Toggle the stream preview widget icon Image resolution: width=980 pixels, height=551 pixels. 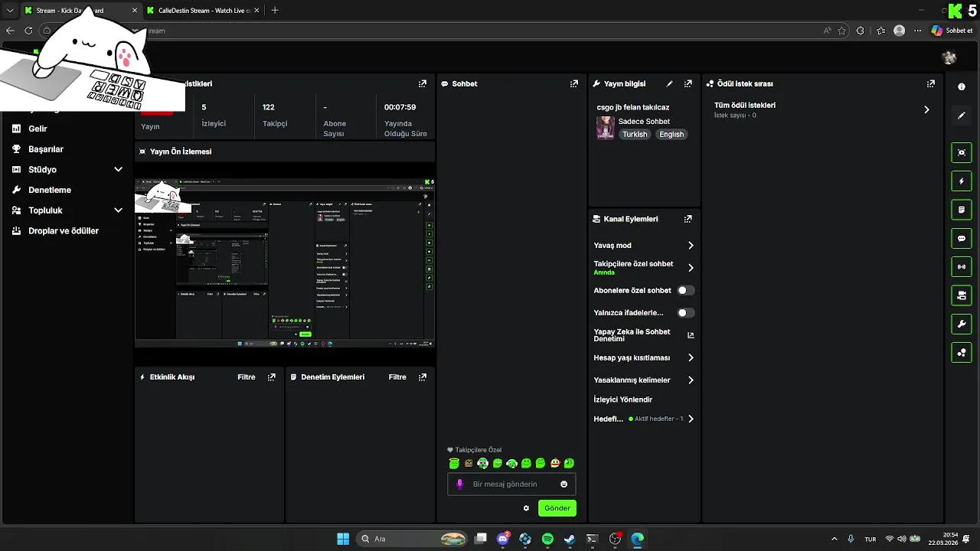962,152
